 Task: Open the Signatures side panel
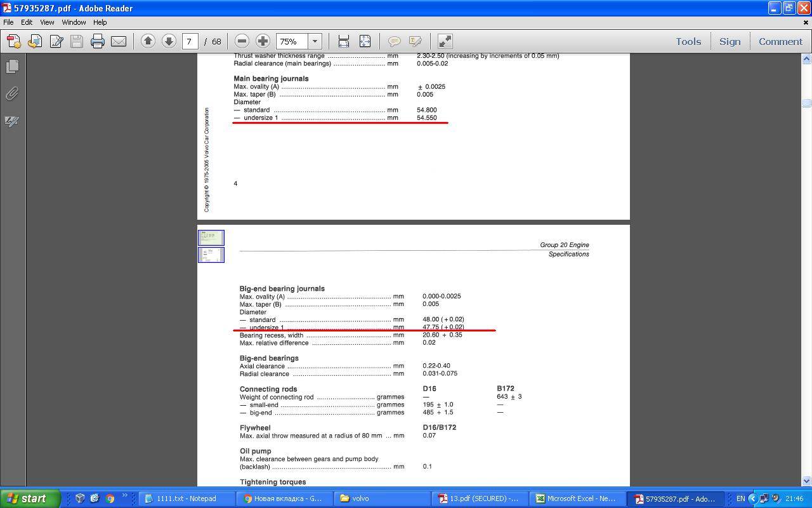tap(12, 121)
